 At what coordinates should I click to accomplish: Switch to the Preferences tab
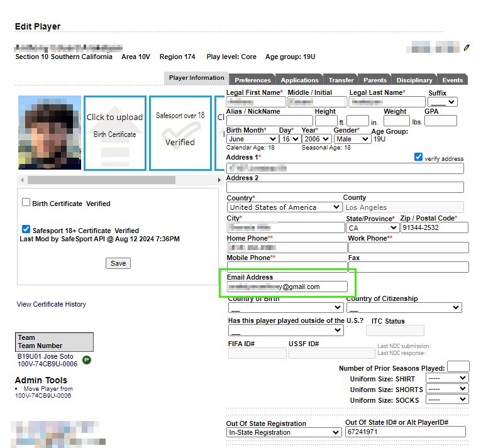[253, 80]
